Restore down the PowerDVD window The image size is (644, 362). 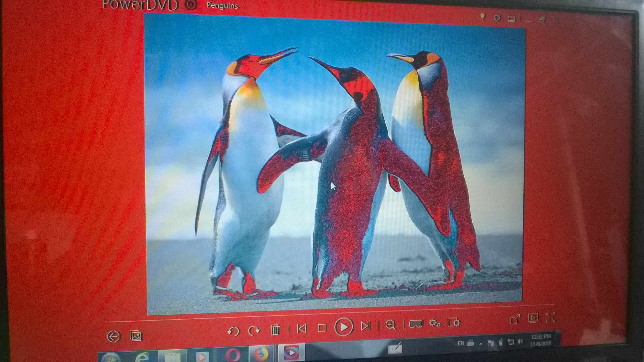(x=542, y=20)
